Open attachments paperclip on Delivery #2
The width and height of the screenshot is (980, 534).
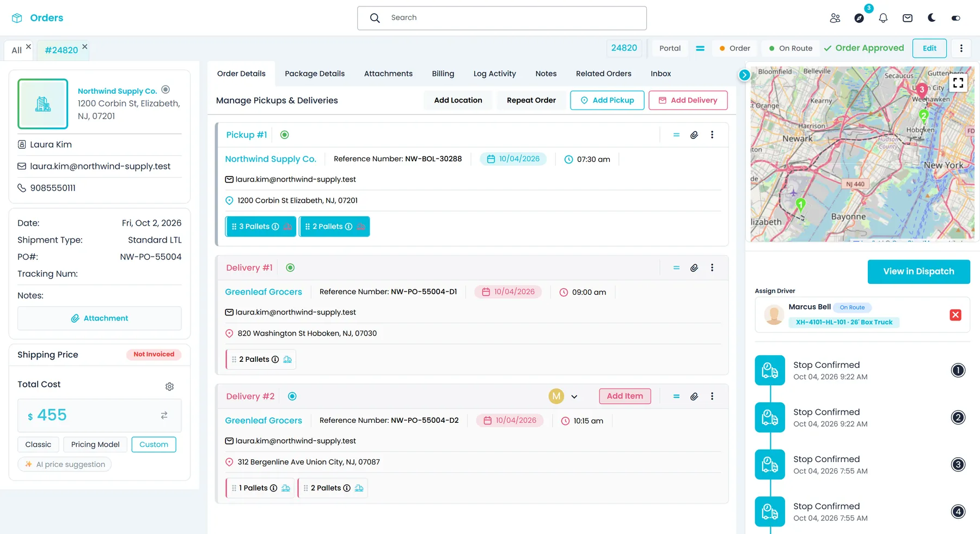click(x=694, y=397)
